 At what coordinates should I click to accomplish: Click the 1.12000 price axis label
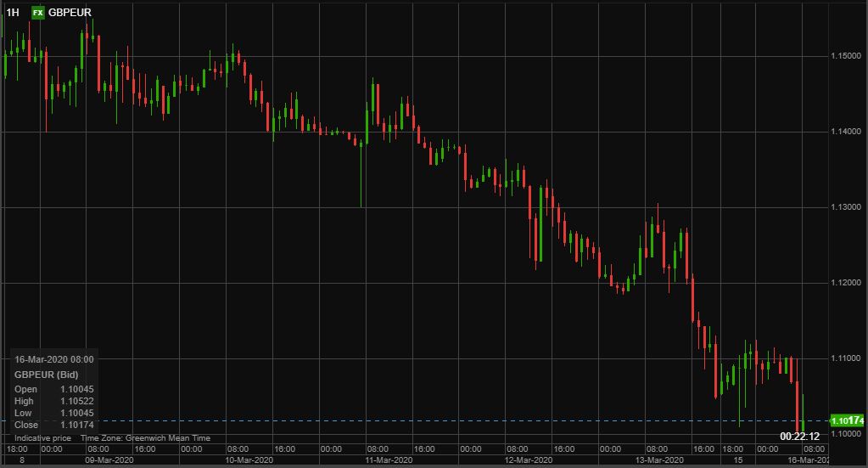click(x=846, y=283)
